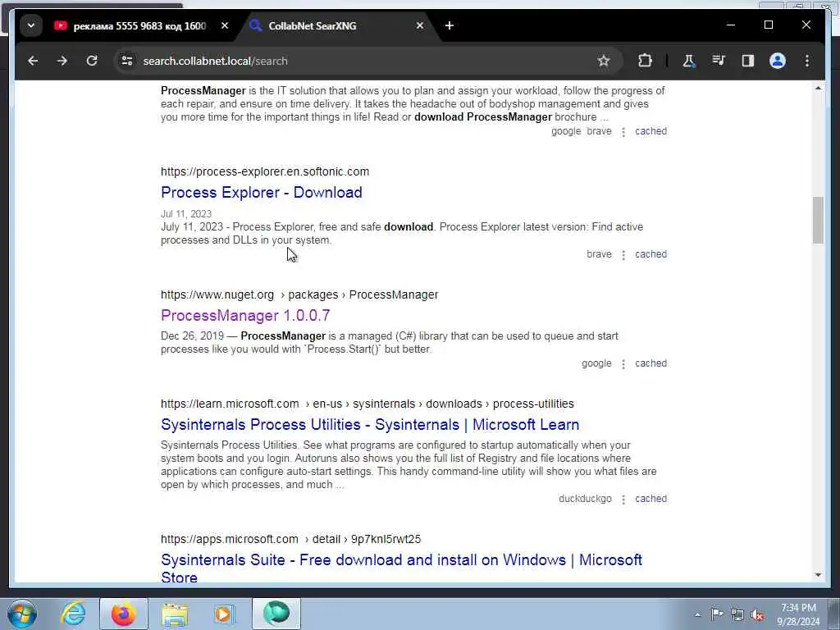Screen dimensions: 840x630
Task: Click the https://process-explorer.en.softonic.com URL text
Action: pyautogui.click(x=265, y=171)
